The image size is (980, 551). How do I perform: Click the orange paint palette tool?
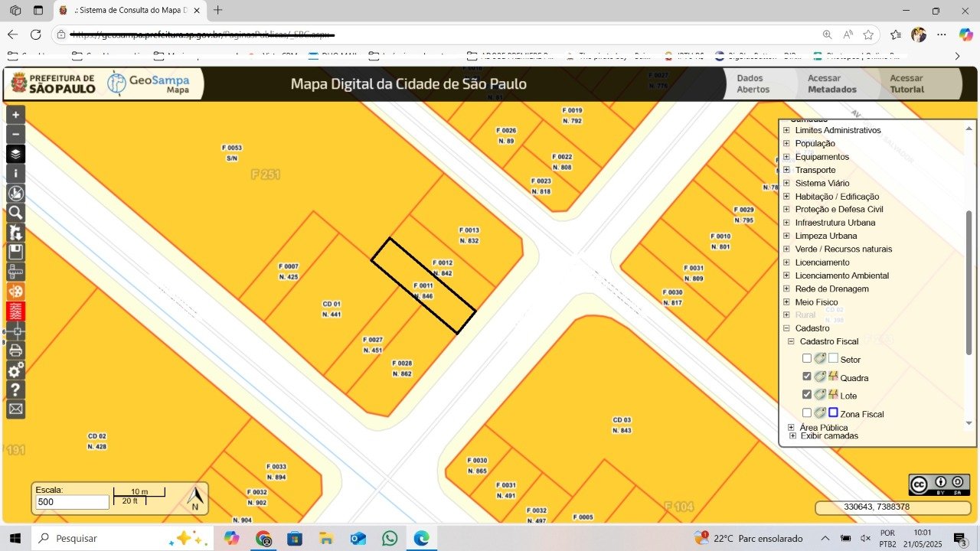(15, 292)
